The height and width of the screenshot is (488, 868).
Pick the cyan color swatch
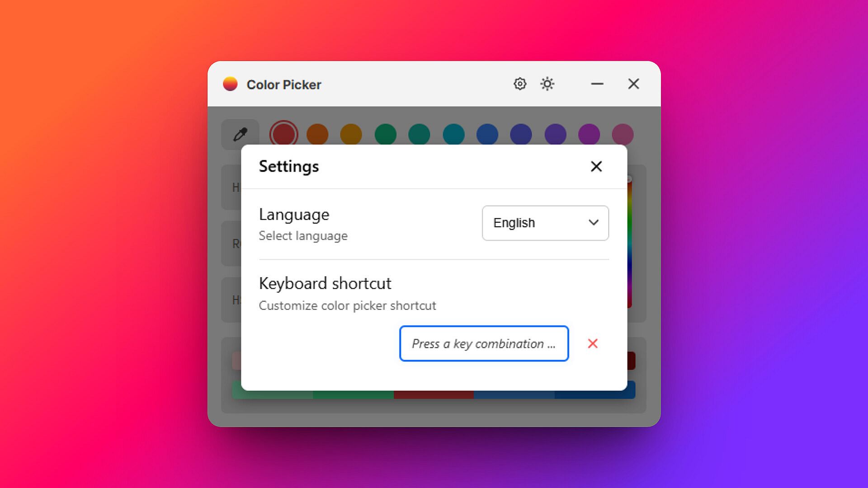tap(453, 134)
